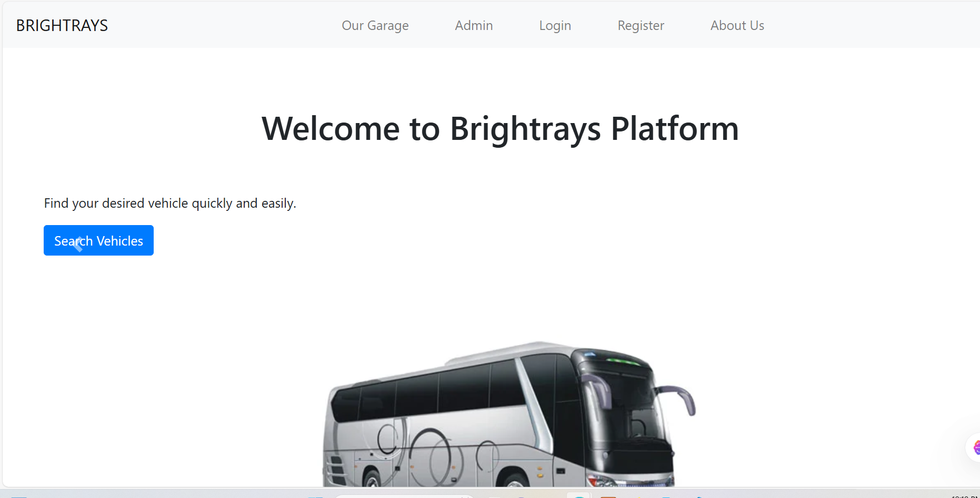Viewport: 980px width, 498px height.
Task: Open the Our Garage page
Action: 375,25
